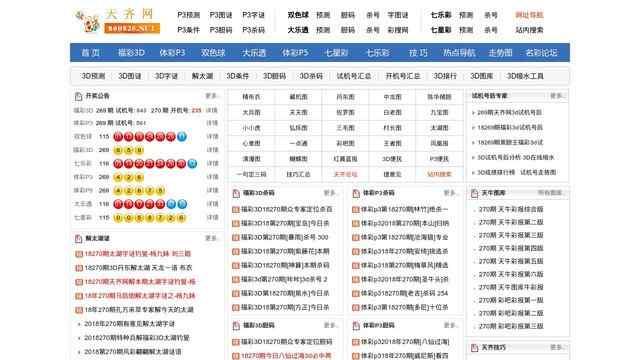Click the last blue ball in 大乐透 row

point(182,204)
